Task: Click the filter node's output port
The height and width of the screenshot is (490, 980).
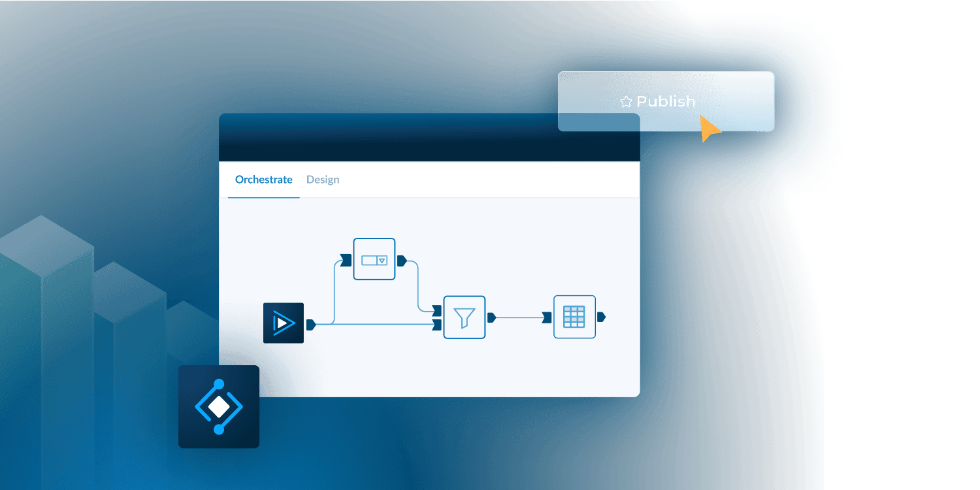Action: pos(491,318)
